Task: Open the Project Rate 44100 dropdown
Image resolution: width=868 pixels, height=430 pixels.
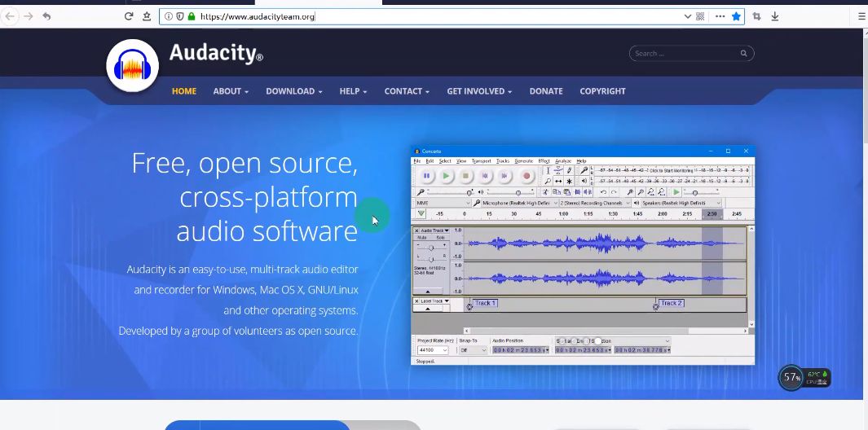Action: pos(433,350)
